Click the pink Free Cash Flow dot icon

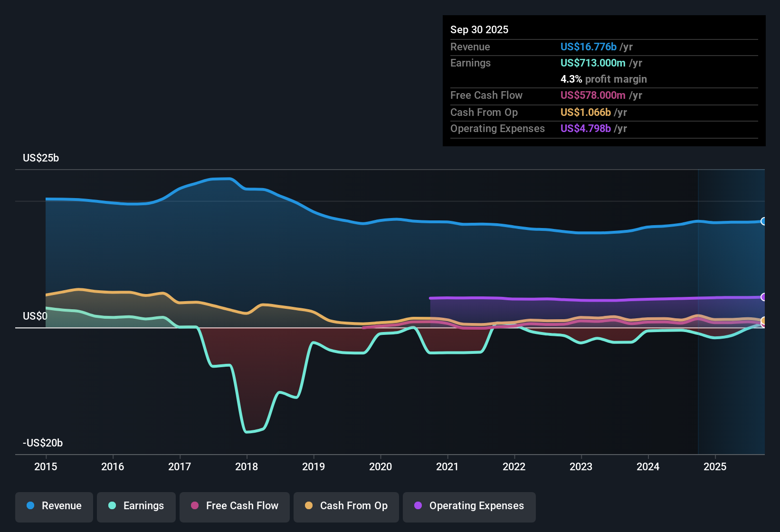point(195,506)
